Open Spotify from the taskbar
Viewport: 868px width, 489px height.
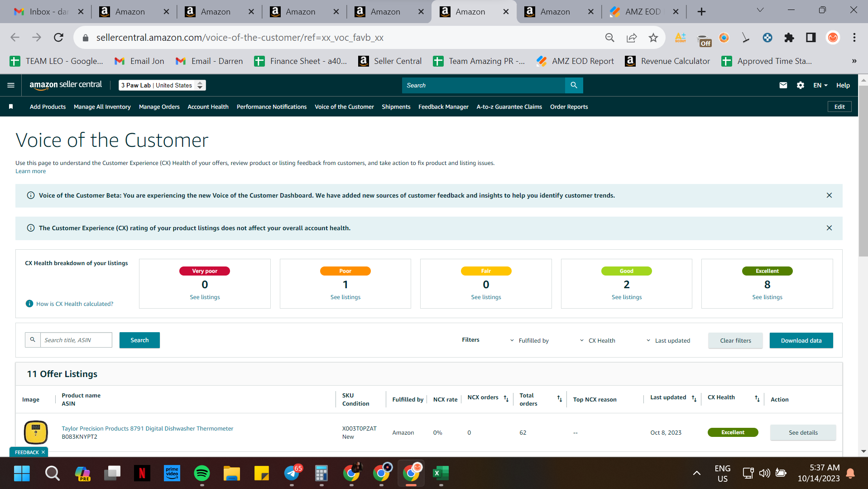[x=201, y=473]
